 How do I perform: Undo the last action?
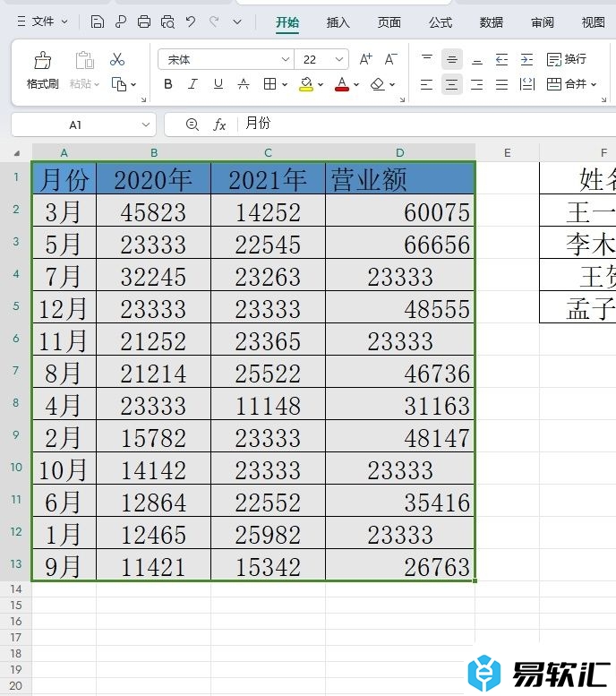(191, 21)
